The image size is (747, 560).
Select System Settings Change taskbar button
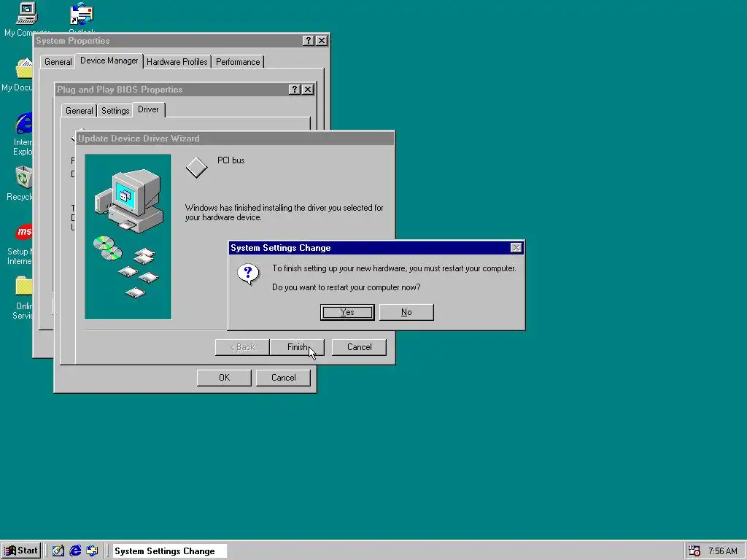click(x=169, y=551)
